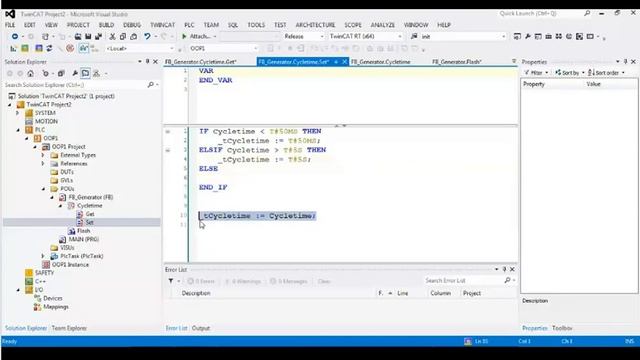Viewport: 640px width, 360px height.
Task: Click the Paste toolbar icon
Action: [133, 36]
